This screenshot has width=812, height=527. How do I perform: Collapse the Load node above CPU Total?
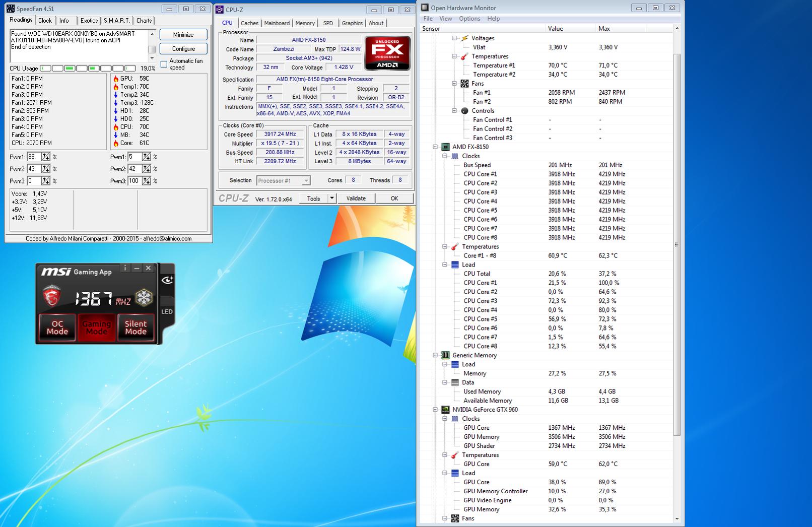[x=445, y=265]
